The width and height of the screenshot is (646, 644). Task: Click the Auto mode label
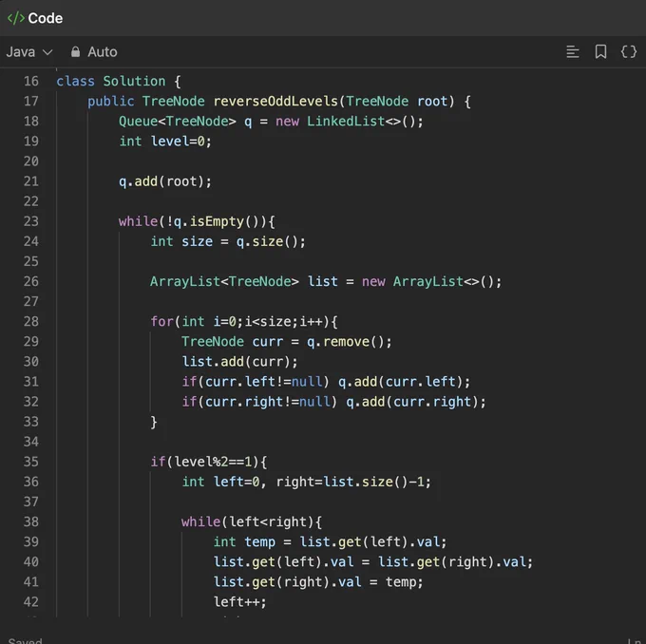coord(103,52)
